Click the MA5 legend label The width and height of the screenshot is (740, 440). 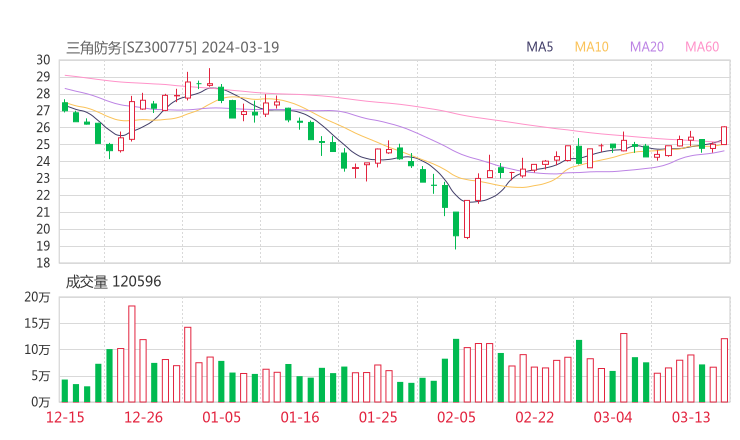tap(539, 47)
